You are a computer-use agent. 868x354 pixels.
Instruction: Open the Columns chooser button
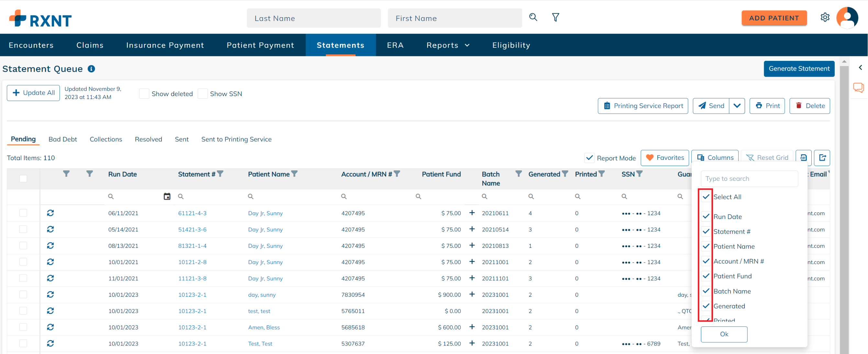715,158
